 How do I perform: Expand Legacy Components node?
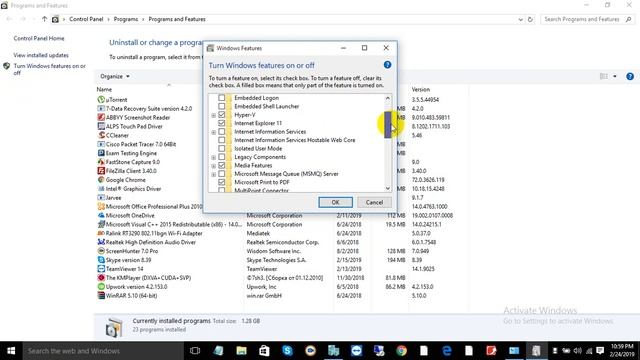(213, 158)
